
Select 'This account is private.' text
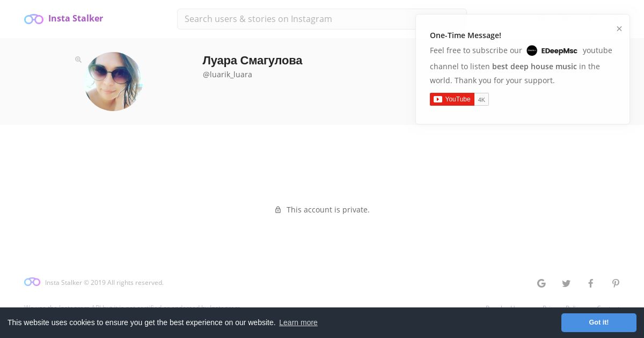tap(328, 210)
